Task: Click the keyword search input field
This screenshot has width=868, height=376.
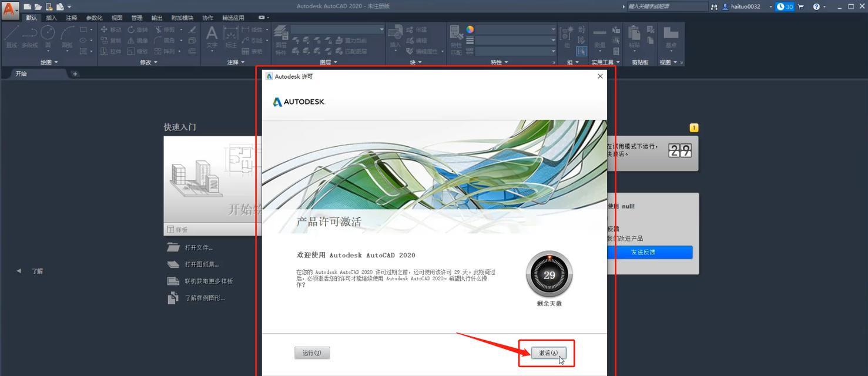Action: 667,6
